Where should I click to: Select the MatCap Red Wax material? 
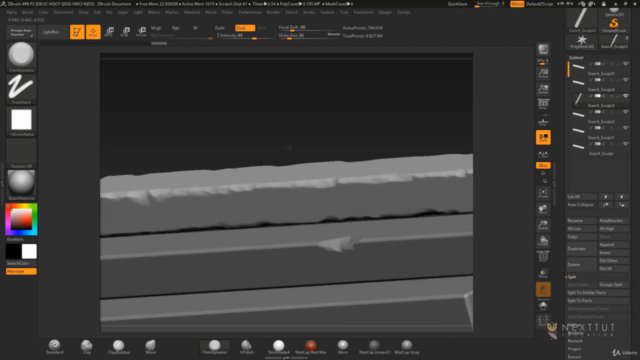[x=311, y=347]
